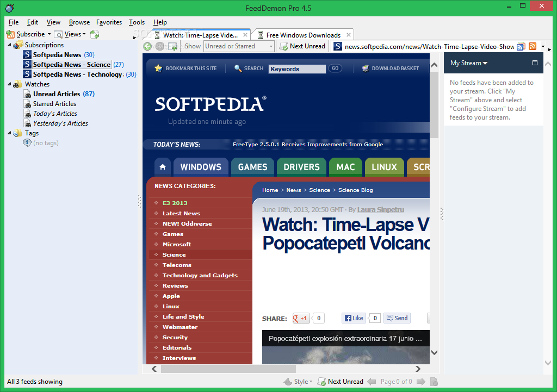The image size is (557, 392).
Task: Open the small dropdown arrow after RSS icon
Action: (543, 47)
